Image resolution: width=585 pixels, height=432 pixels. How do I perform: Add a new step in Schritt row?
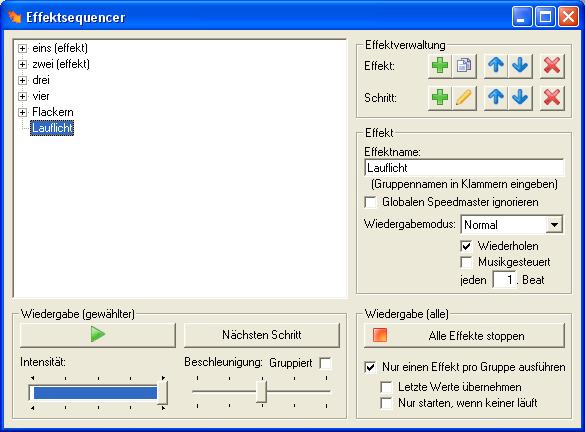point(440,98)
